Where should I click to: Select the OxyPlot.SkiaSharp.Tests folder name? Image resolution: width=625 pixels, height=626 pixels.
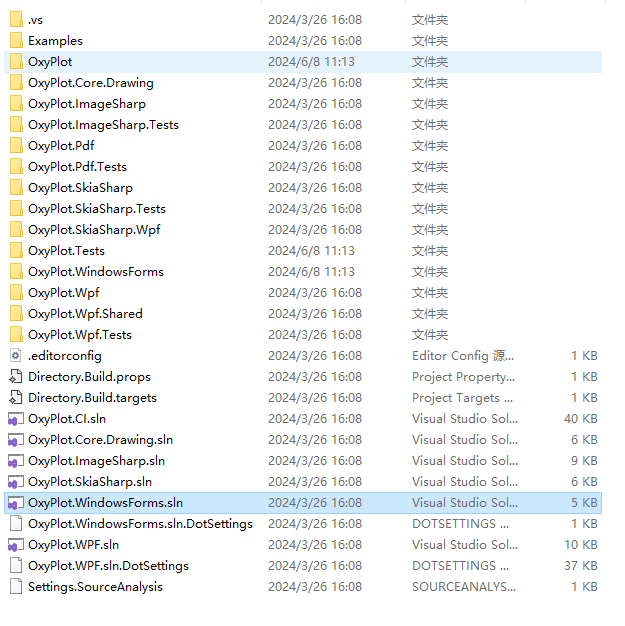point(97,209)
